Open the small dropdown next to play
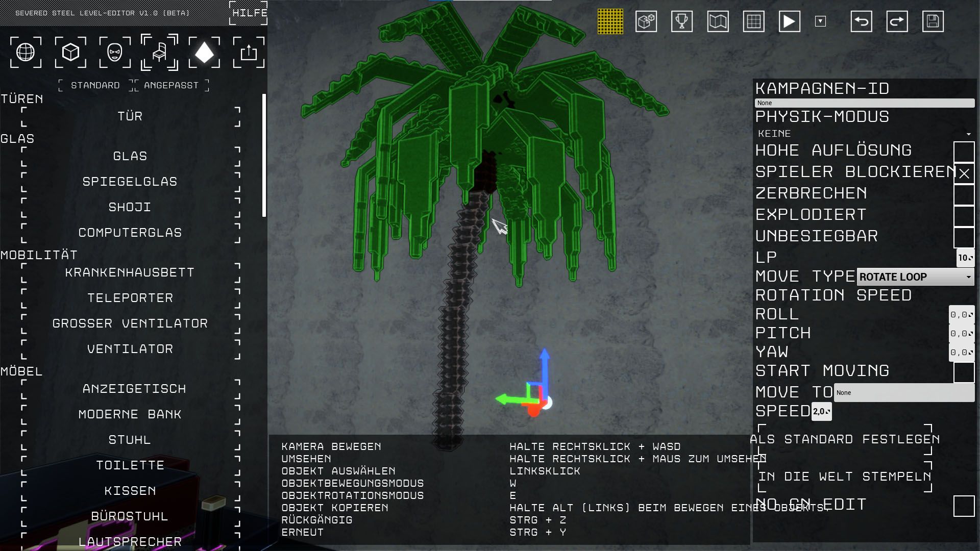980x551 pixels. [x=820, y=21]
